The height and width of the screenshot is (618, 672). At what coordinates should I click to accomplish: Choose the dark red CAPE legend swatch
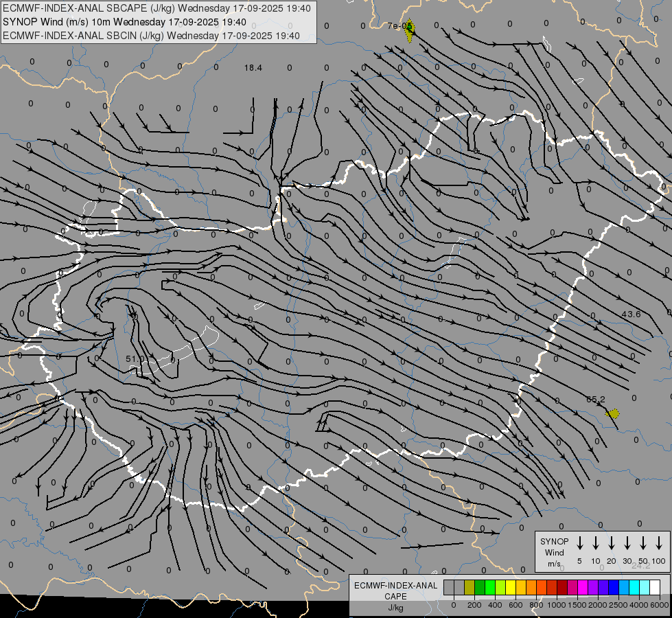(x=562, y=587)
